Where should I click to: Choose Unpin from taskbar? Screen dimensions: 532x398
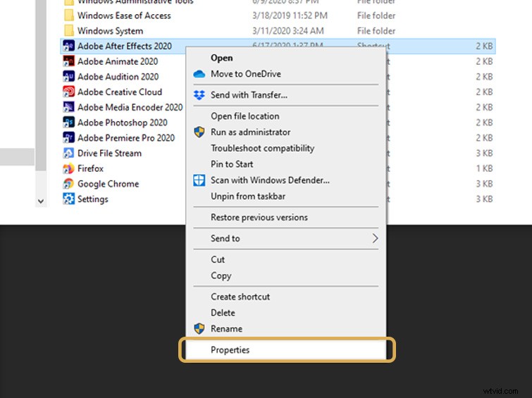247,197
